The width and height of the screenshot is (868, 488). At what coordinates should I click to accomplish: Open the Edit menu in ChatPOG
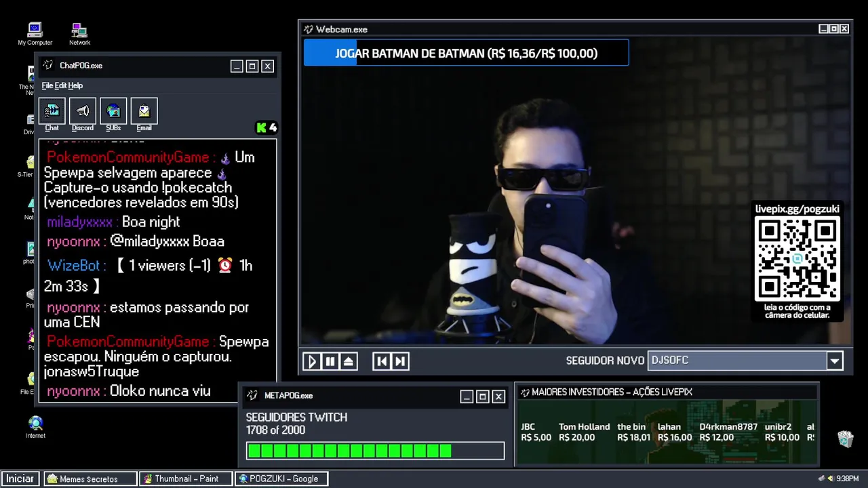point(60,85)
